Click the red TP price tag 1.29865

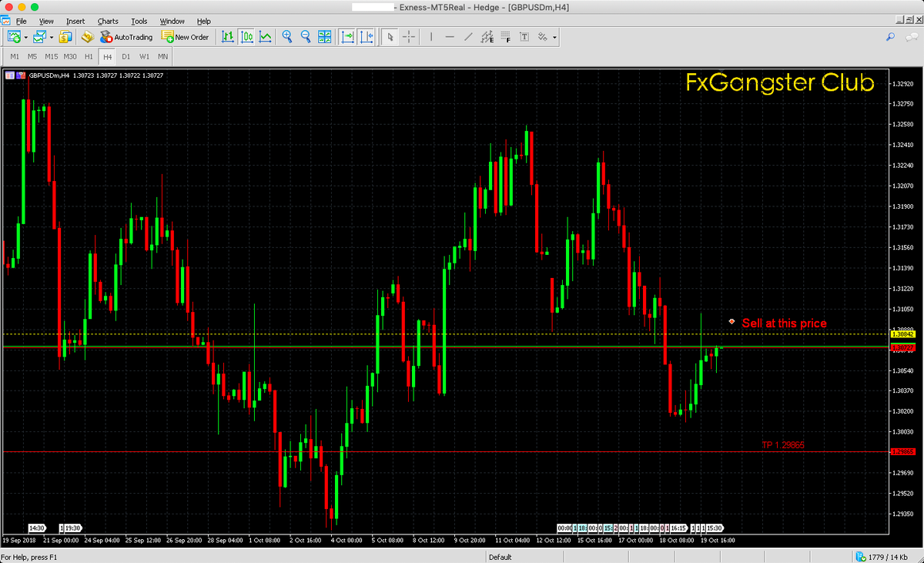pyautogui.click(x=903, y=451)
